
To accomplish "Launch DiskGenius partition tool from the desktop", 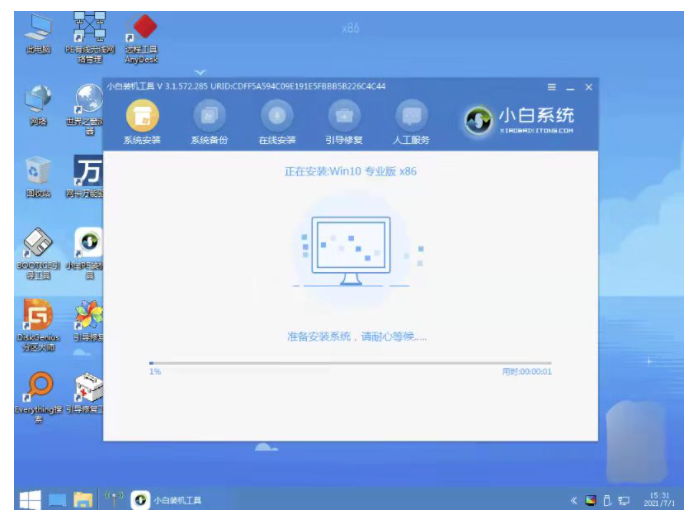I will coord(38,320).
